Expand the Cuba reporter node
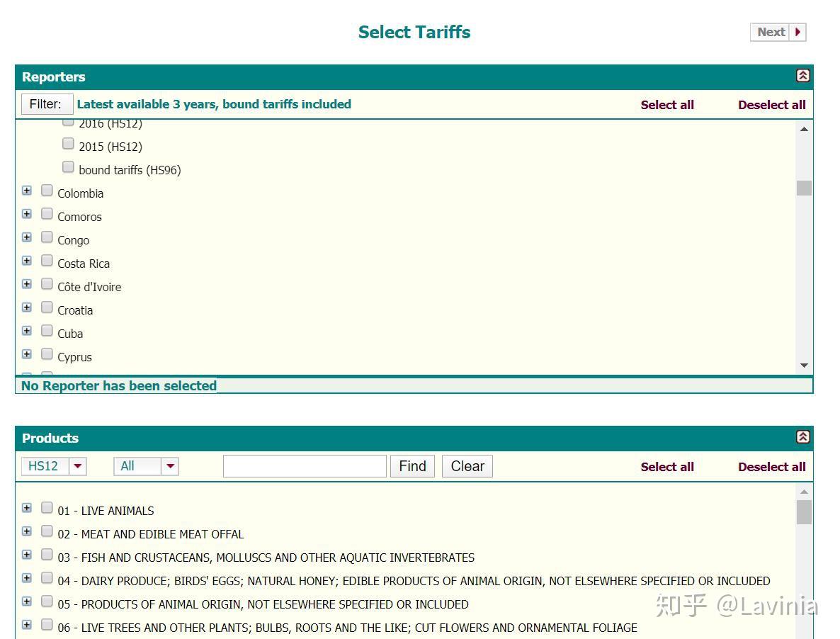 click(x=27, y=331)
